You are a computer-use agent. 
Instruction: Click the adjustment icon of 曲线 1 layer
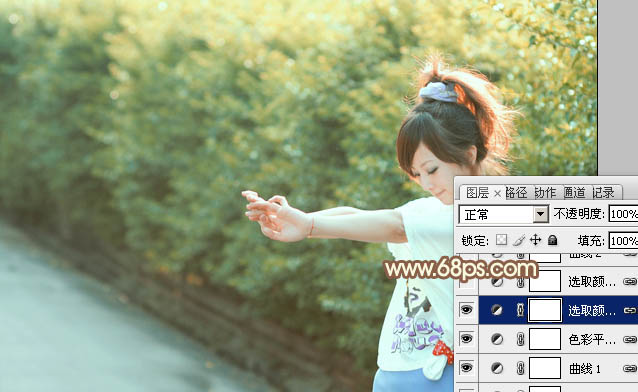[496, 368]
